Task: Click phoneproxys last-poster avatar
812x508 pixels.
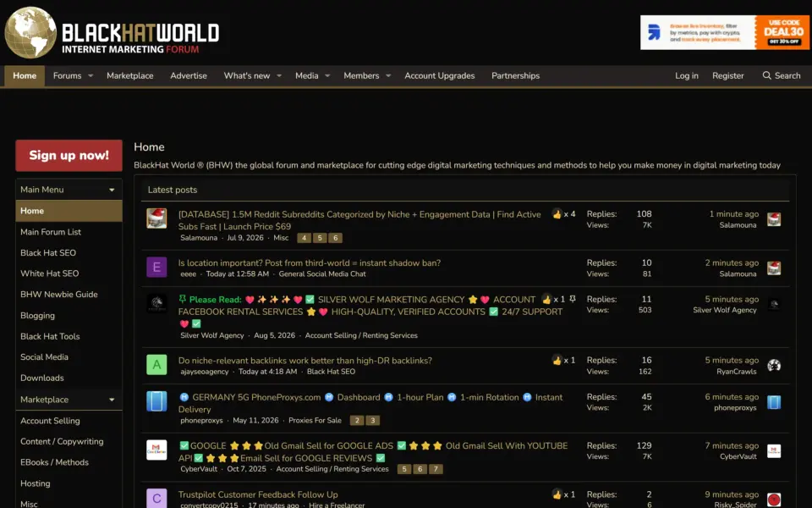Action: click(x=774, y=402)
